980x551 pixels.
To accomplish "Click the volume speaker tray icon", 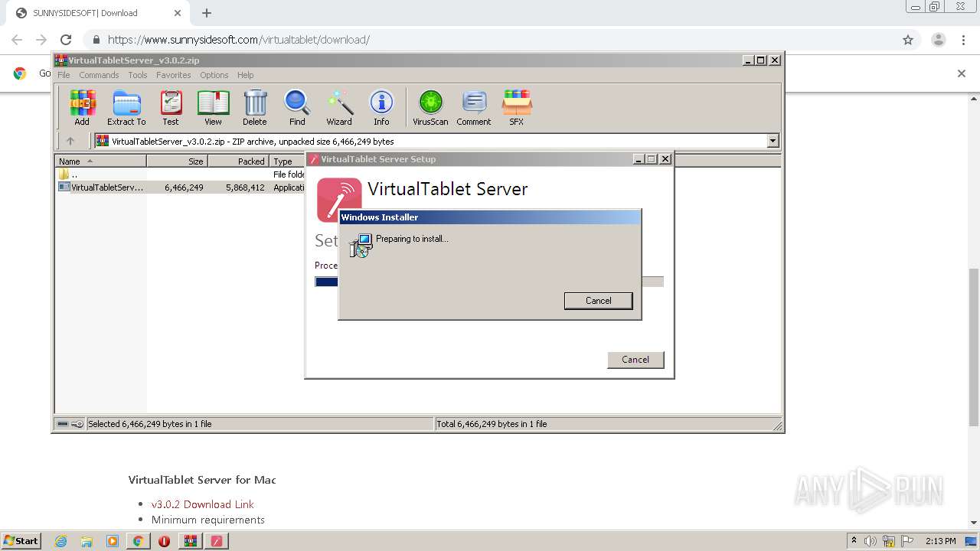I will tap(871, 541).
